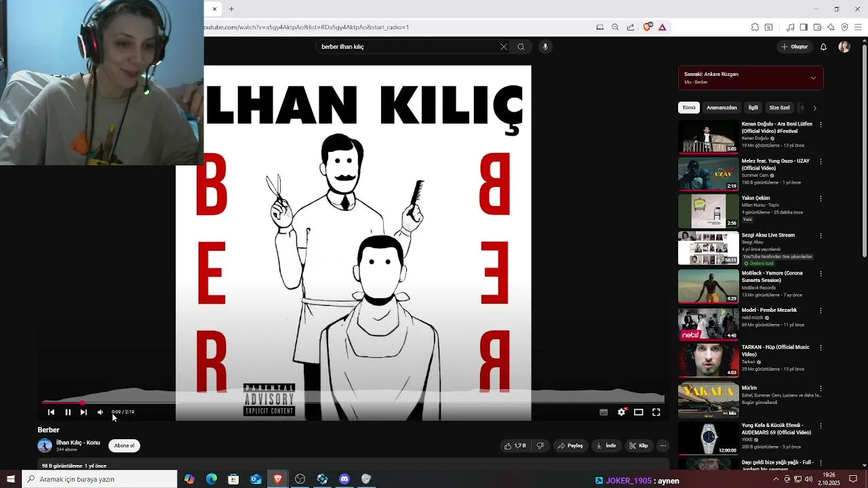This screenshot has height=488, width=868.
Task: Subscribe using the Abone ol button
Action: click(x=124, y=445)
